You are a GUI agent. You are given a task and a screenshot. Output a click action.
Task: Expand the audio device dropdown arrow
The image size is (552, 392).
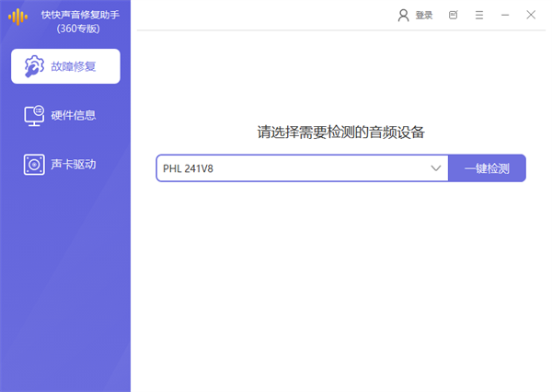[436, 168]
